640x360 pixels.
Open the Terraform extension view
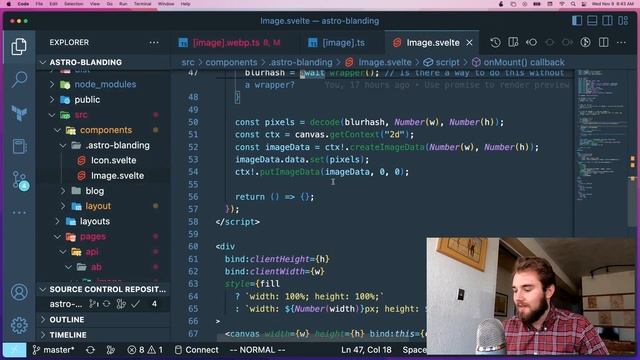(19, 113)
